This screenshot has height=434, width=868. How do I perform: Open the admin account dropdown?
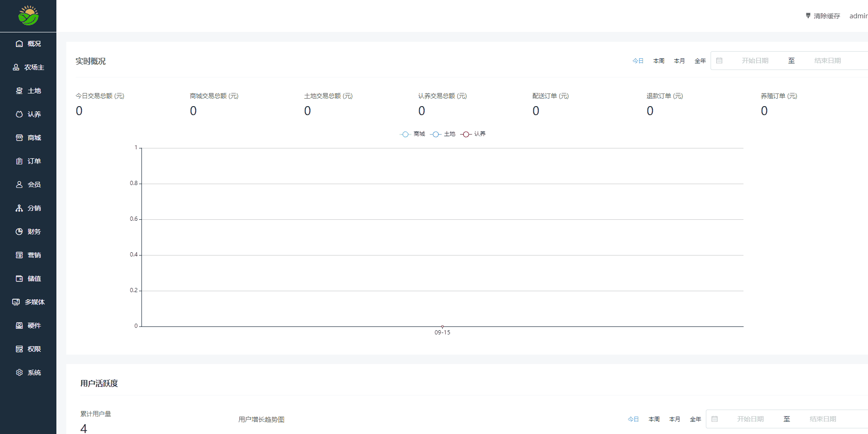(x=859, y=16)
